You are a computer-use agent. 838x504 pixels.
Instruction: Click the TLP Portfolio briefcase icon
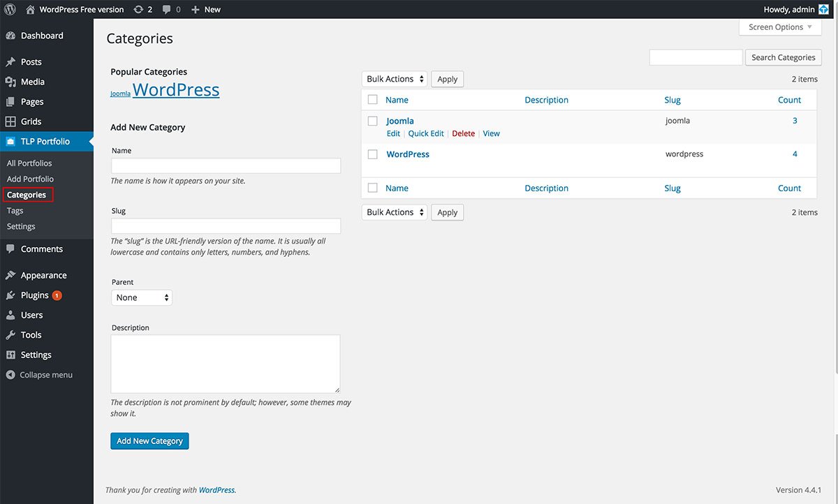10,141
